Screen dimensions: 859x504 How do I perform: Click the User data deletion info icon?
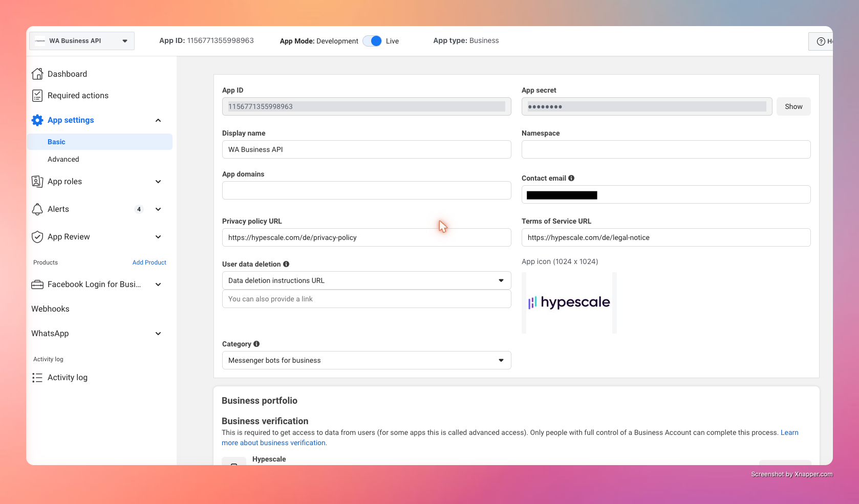click(x=286, y=264)
